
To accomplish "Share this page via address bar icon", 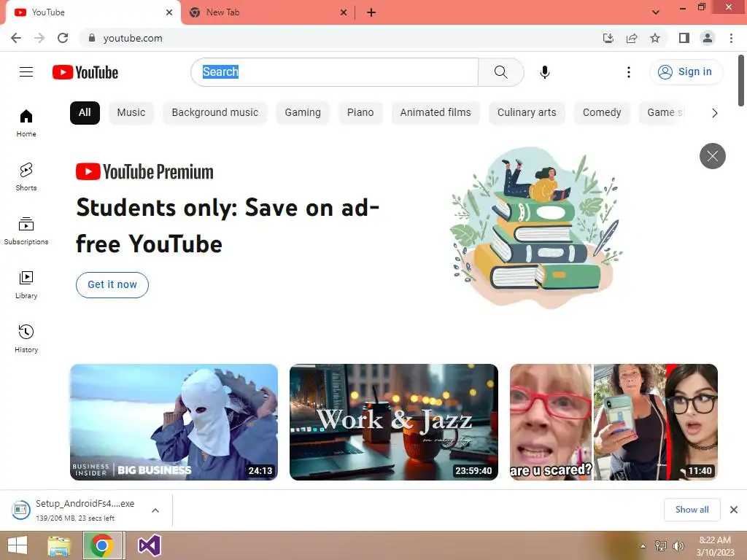I will tap(632, 38).
